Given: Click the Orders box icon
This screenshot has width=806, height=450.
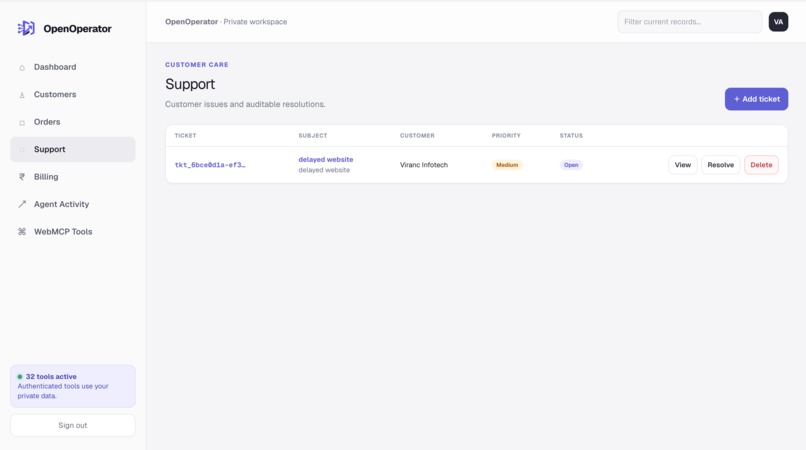Looking at the screenshot, I should coord(22,122).
